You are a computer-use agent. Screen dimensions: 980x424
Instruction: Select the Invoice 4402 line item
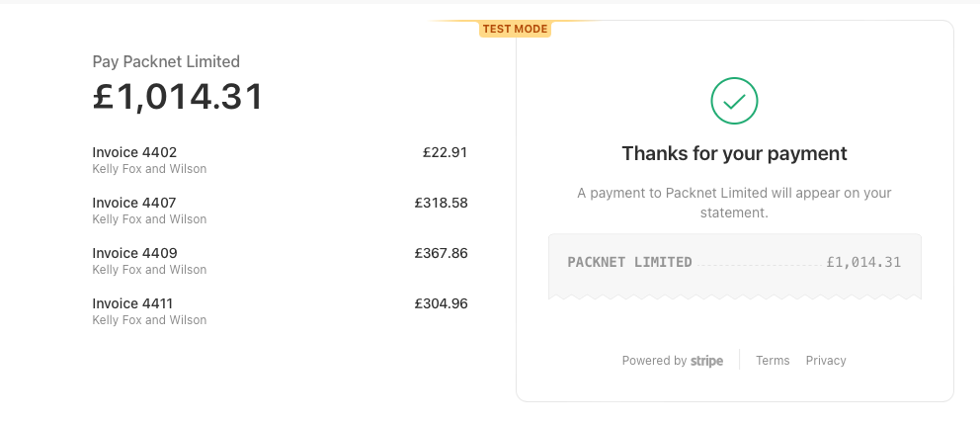point(280,160)
